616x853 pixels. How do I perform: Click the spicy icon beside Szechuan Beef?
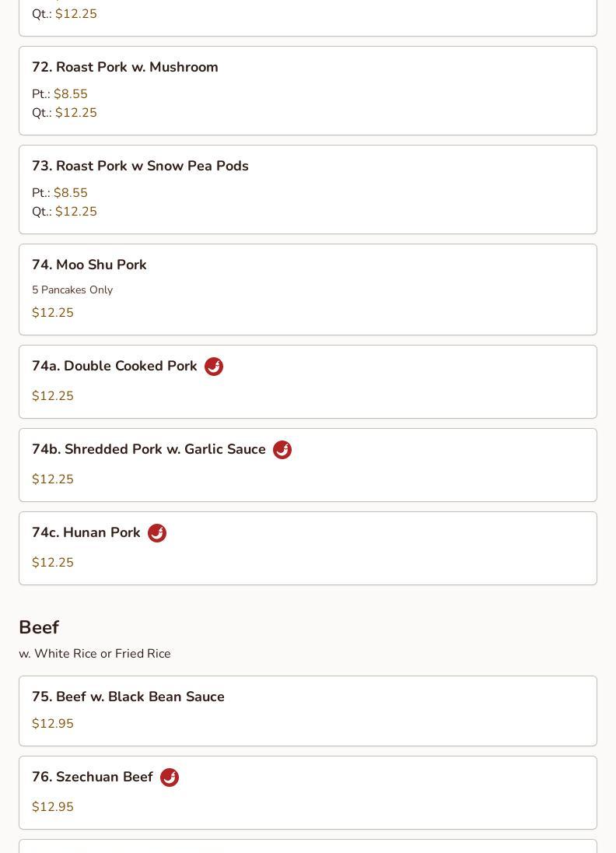pyautogui.click(x=170, y=778)
